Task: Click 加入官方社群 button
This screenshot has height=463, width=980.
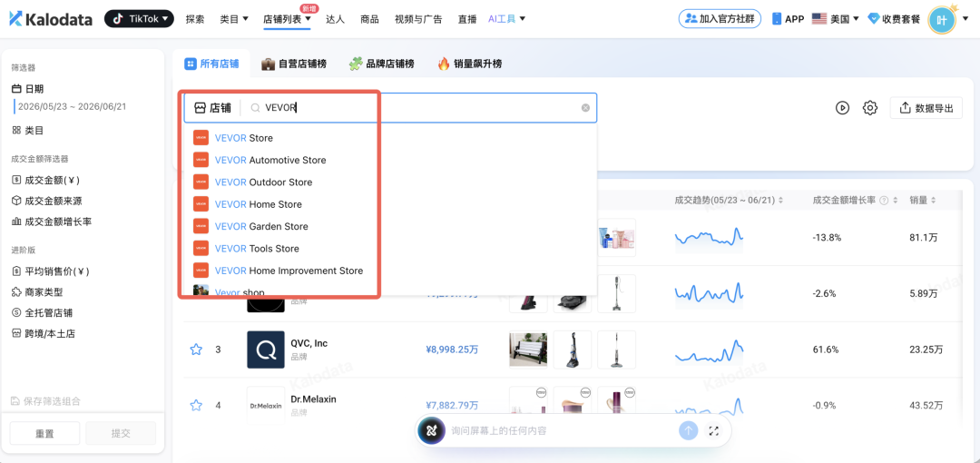Action: click(720, 19)
